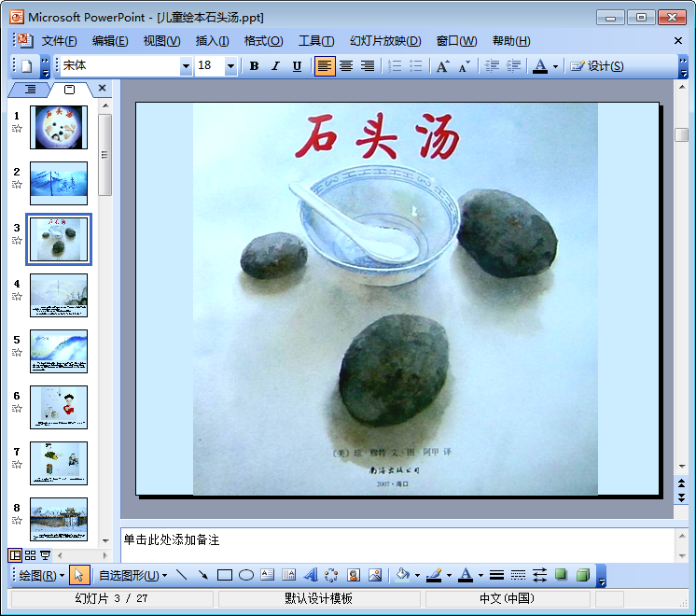Open the 格式(O) menu

click(x=263, y=41)
